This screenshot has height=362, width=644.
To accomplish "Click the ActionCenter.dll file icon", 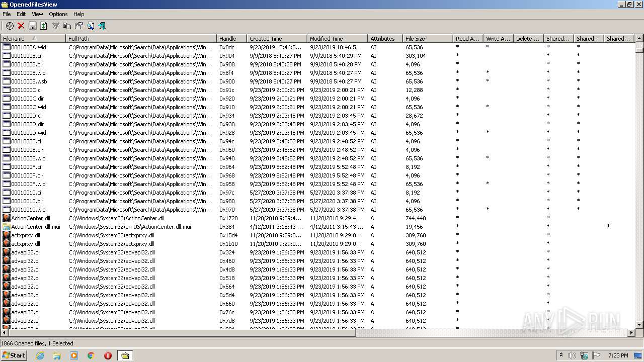I will [x=7, y=218].
